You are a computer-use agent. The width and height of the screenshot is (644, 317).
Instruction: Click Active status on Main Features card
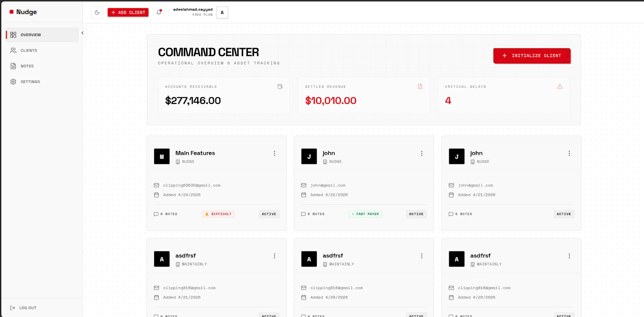pos(269,214)
